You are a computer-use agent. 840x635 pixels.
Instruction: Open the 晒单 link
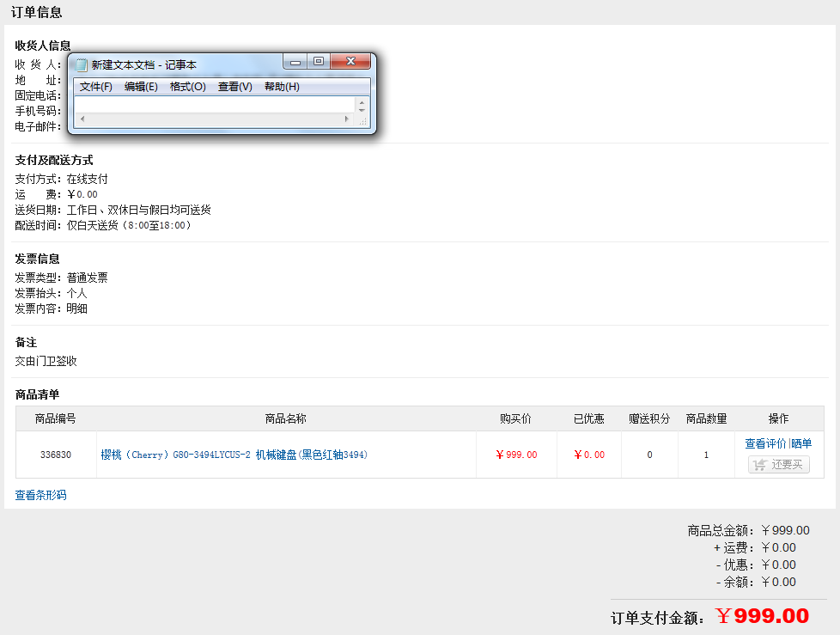tap(800, 443)
